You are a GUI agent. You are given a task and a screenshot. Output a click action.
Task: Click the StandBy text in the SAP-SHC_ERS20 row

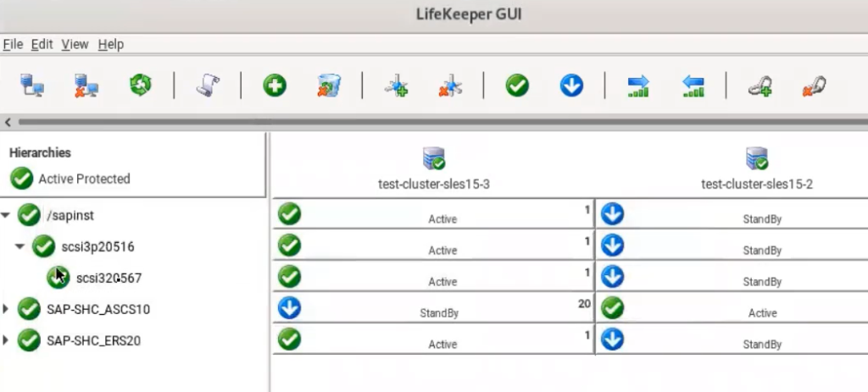point(762,345)
